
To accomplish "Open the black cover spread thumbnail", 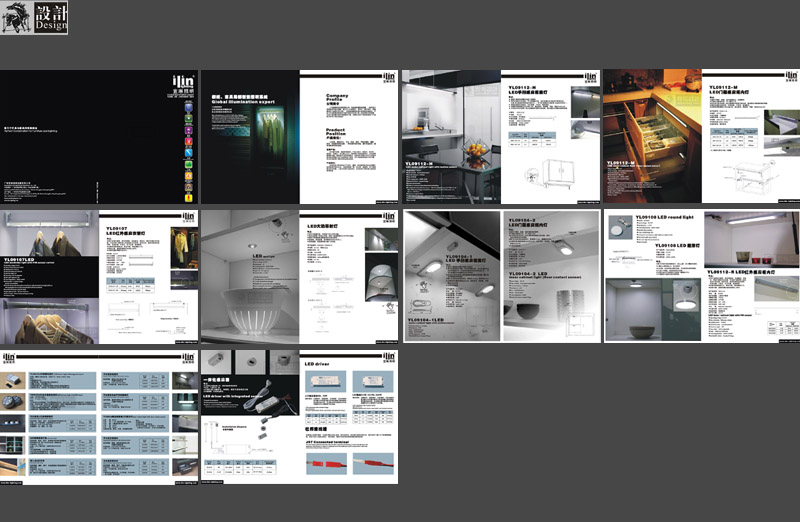I will tap(98, 137).
